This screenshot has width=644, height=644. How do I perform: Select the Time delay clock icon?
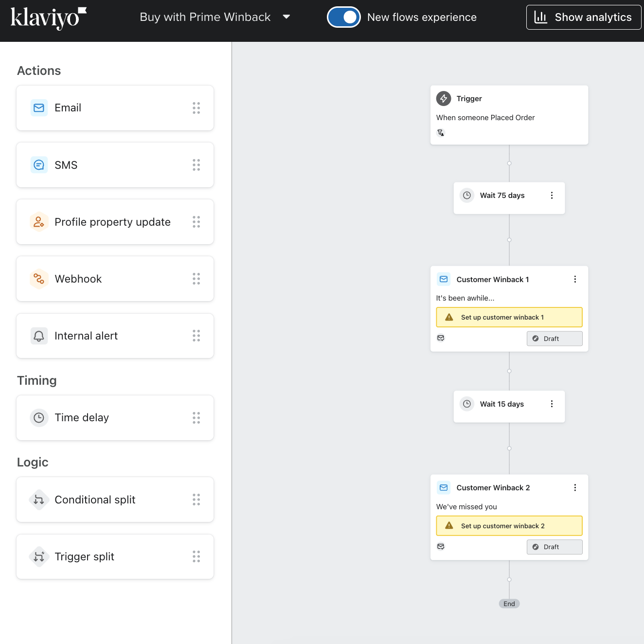point(39,418)
